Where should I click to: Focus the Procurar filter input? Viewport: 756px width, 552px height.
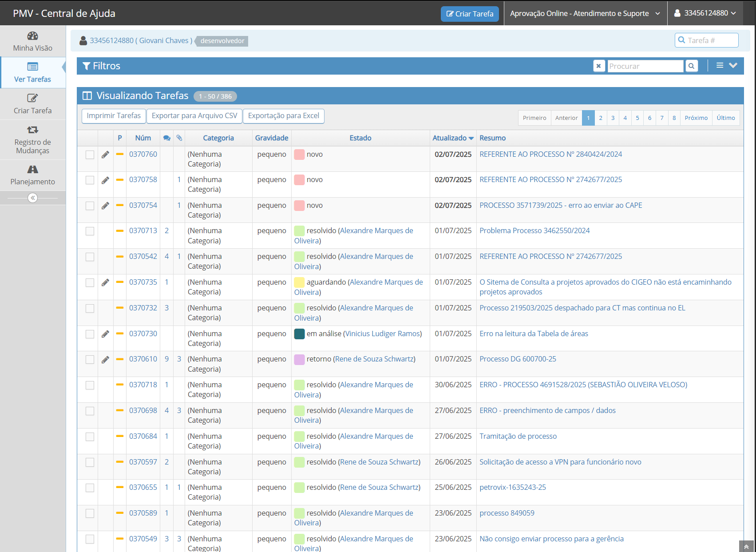(x=645, y=66)
